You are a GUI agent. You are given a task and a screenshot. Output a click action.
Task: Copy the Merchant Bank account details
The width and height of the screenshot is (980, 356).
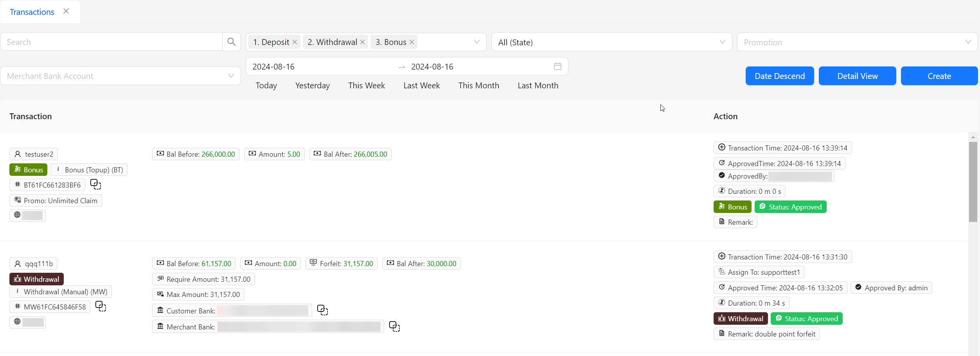pos(394,326)
